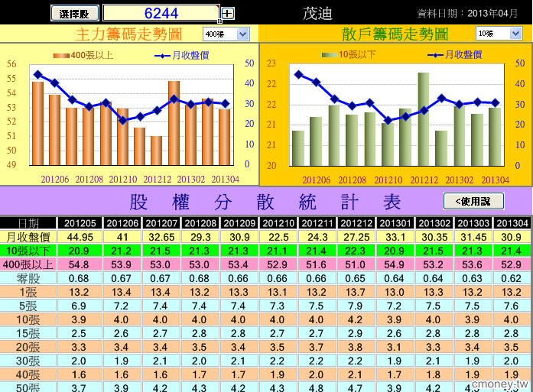Click the 選擇股 button
Viewport: 533px width, 392px height.
pyautogui.click(x=75, y=14)
